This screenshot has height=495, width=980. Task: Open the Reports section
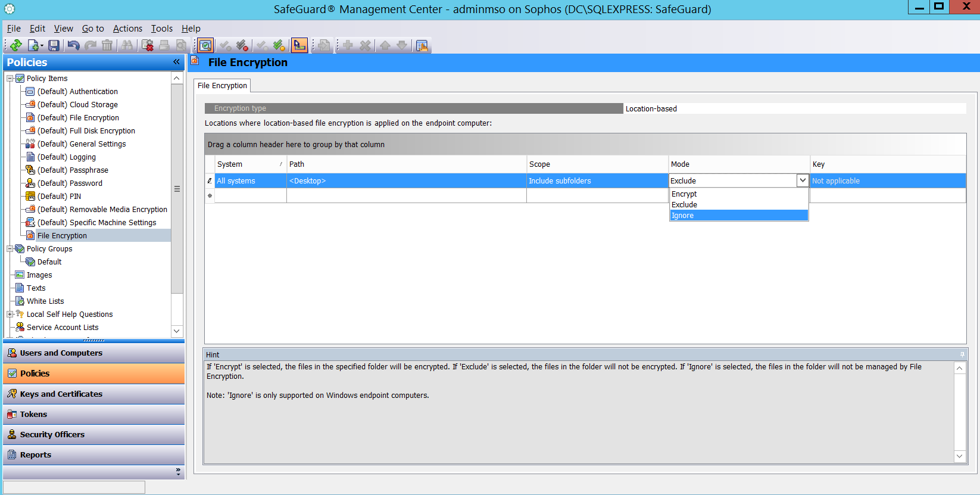(x=94, y=455)
